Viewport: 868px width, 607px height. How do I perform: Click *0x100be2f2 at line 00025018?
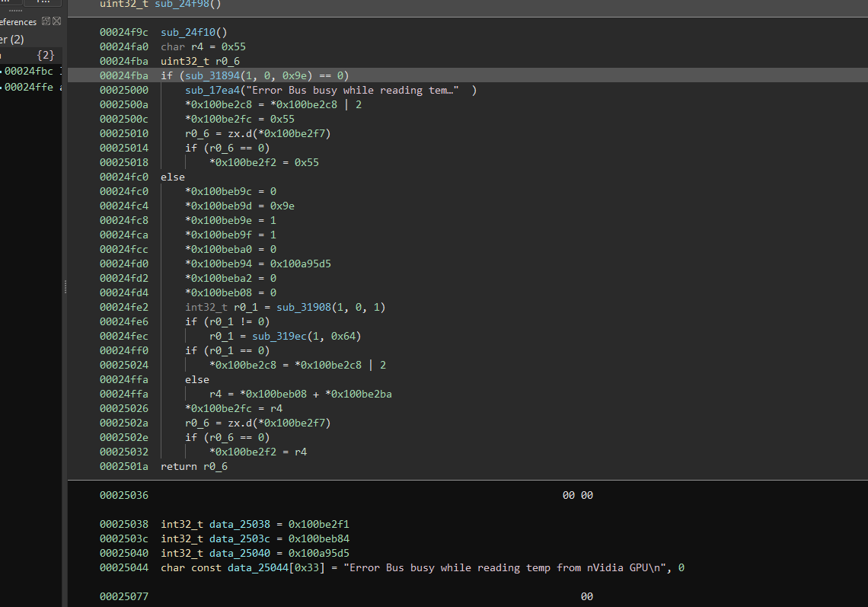(x=243, y=162)
